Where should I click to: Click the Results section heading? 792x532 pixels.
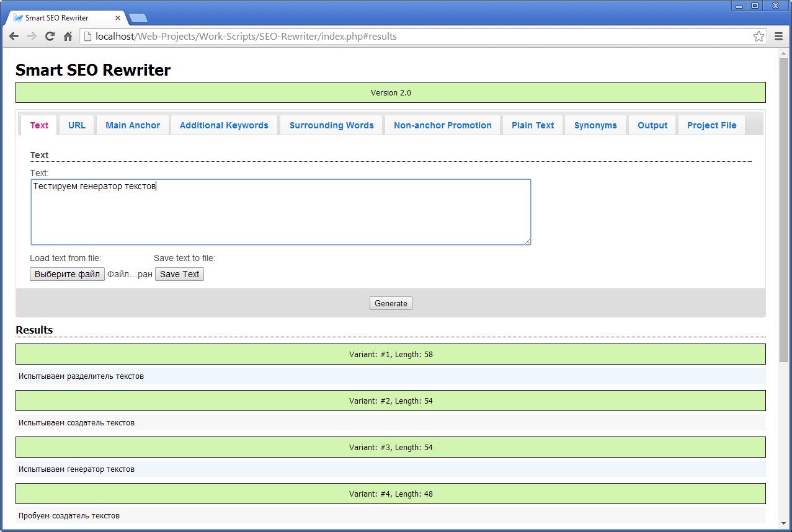coord(34,330)
